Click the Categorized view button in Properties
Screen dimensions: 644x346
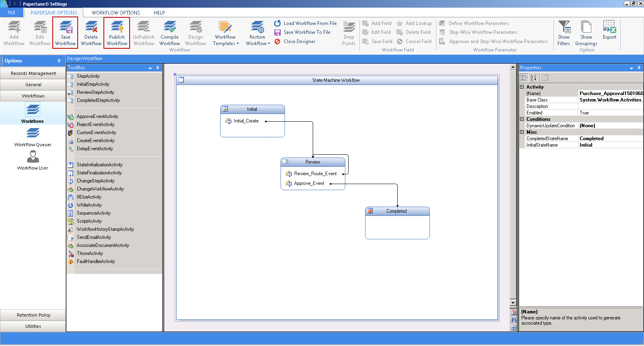click(x=524, y=78)
